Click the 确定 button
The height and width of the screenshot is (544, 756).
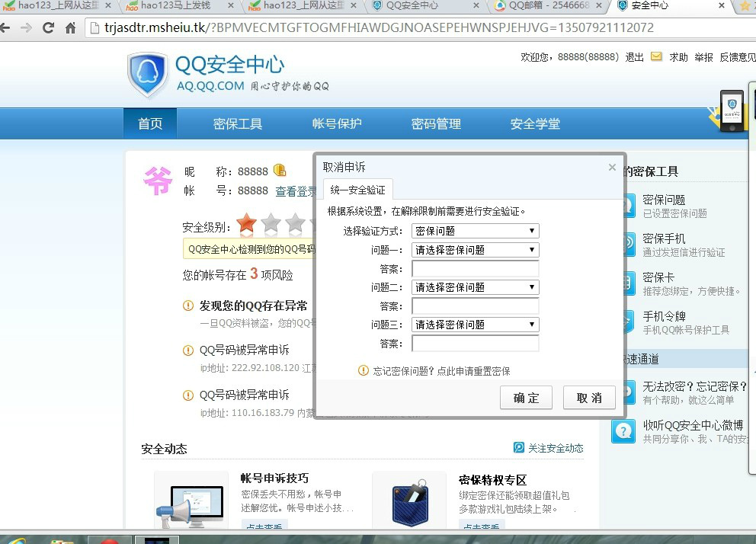[x=526, y=398]
